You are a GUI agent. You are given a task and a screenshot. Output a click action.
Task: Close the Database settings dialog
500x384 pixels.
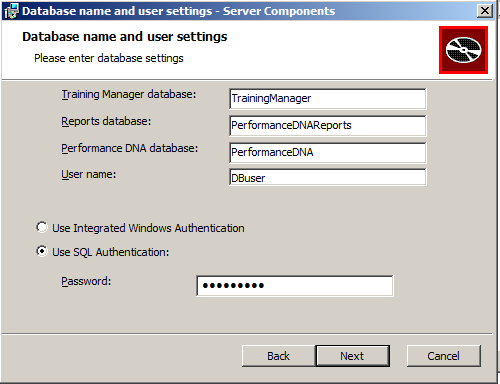[x=485, y=11]
